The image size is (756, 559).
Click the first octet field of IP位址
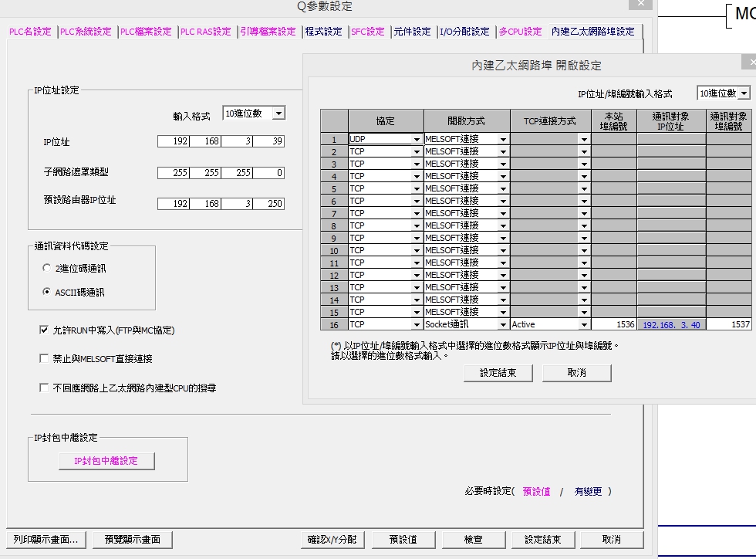(x=173, y=141)
